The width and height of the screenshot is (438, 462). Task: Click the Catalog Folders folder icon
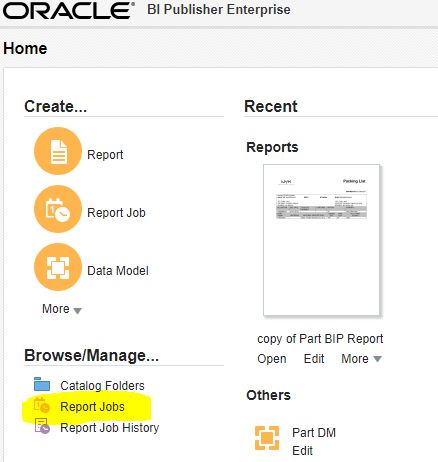(42, 384)
